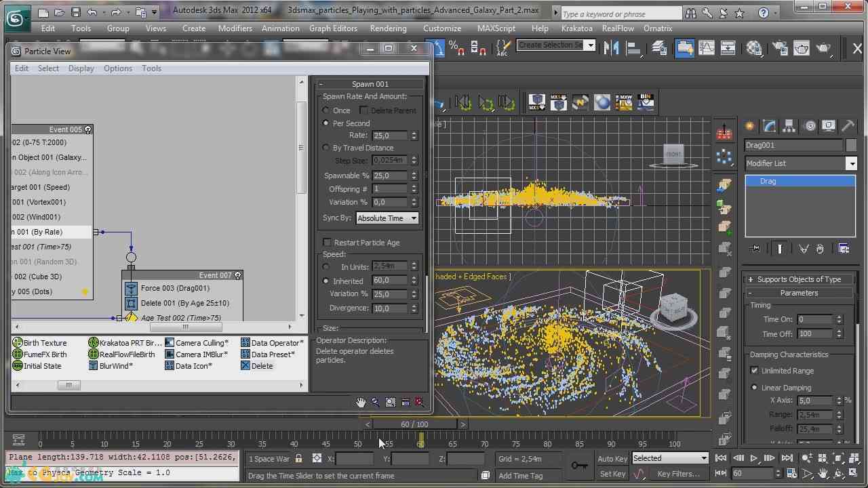Click the Mirror tool icon
Viewport: 868px width, 488px height.
(x=612, y=48)
